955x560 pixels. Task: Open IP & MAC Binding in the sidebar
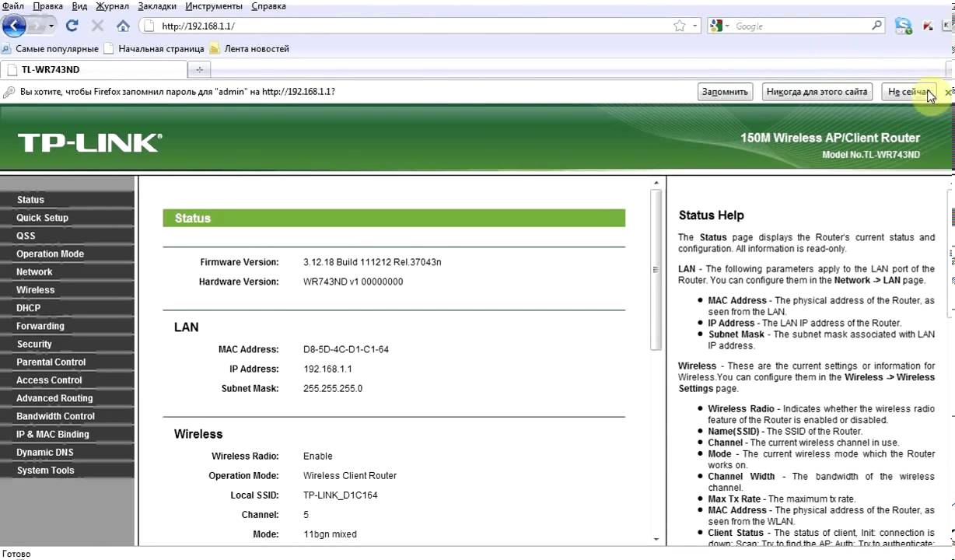(67, 434)
